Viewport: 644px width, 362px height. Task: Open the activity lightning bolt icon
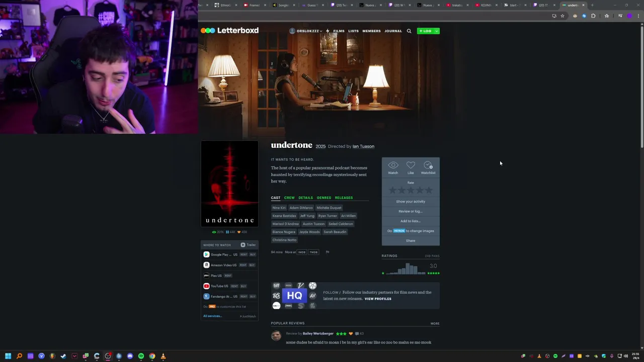328,31
